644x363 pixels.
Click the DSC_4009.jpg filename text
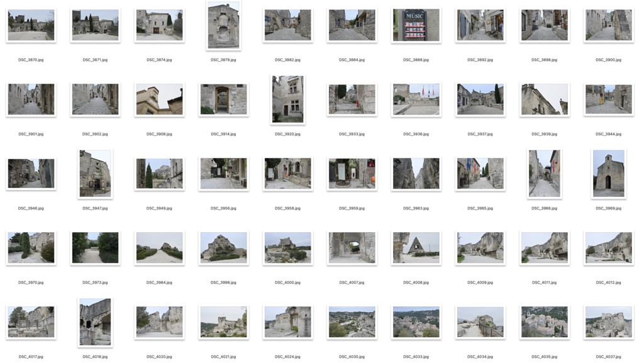click(x=480, y=282)
